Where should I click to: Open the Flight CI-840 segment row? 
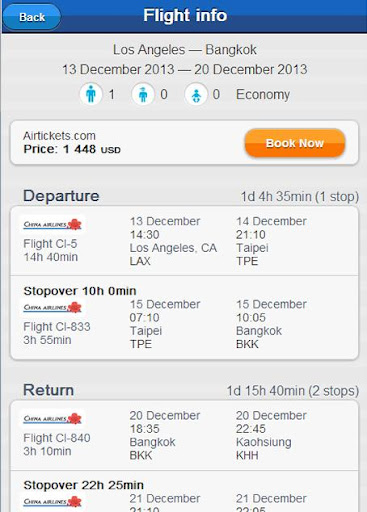(x=184, y=435)
